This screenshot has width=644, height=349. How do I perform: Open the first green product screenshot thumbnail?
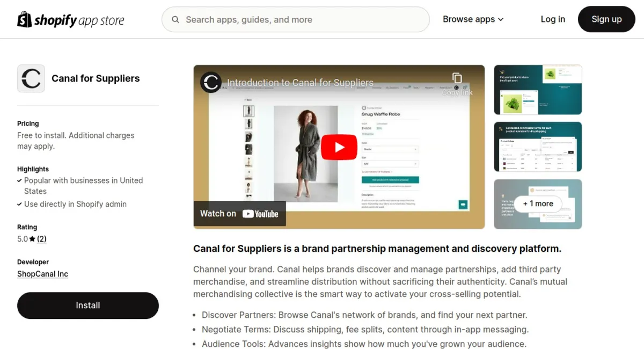(538, 90)
